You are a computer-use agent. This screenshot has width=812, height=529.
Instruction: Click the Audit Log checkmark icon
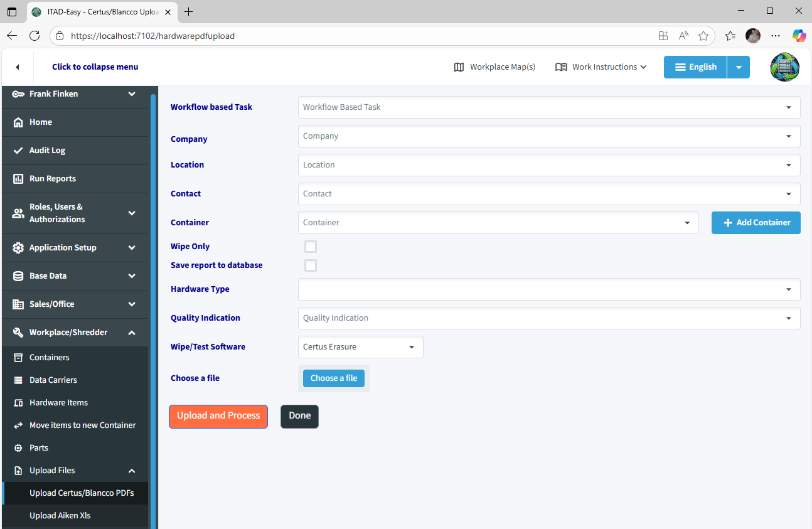[x=18, y=151]
